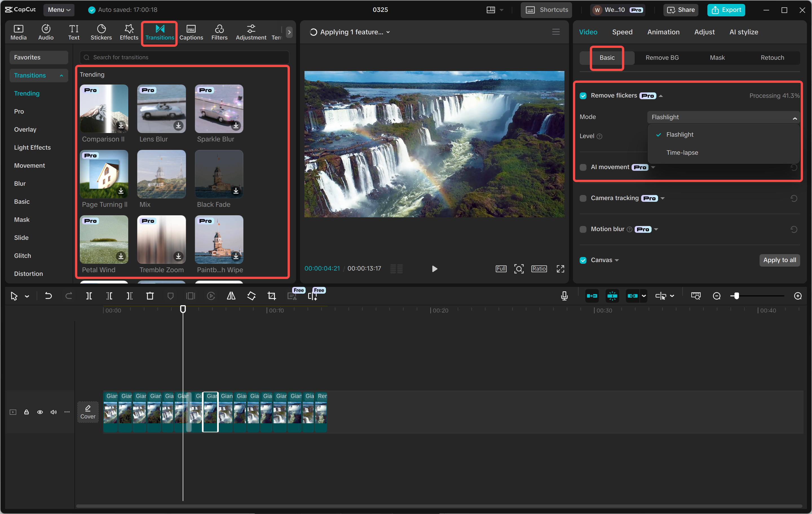The height and width of the screenshot is (514, 812).
Task: Switch to the Animation tab
Action: point(663,32)
